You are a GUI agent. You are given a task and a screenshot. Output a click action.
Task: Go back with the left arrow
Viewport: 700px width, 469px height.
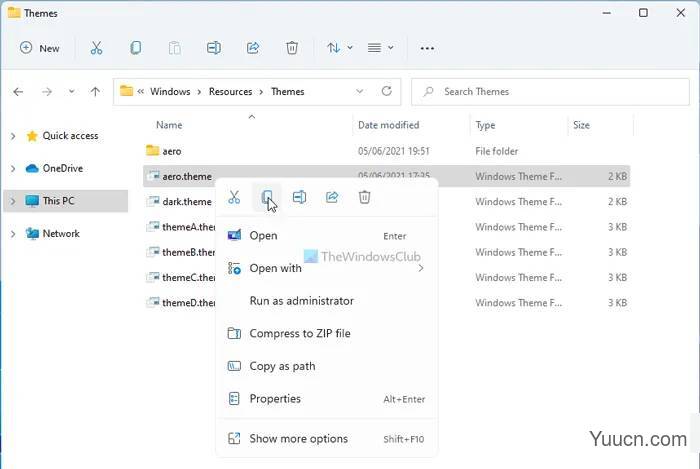click(x=18, y=92)
